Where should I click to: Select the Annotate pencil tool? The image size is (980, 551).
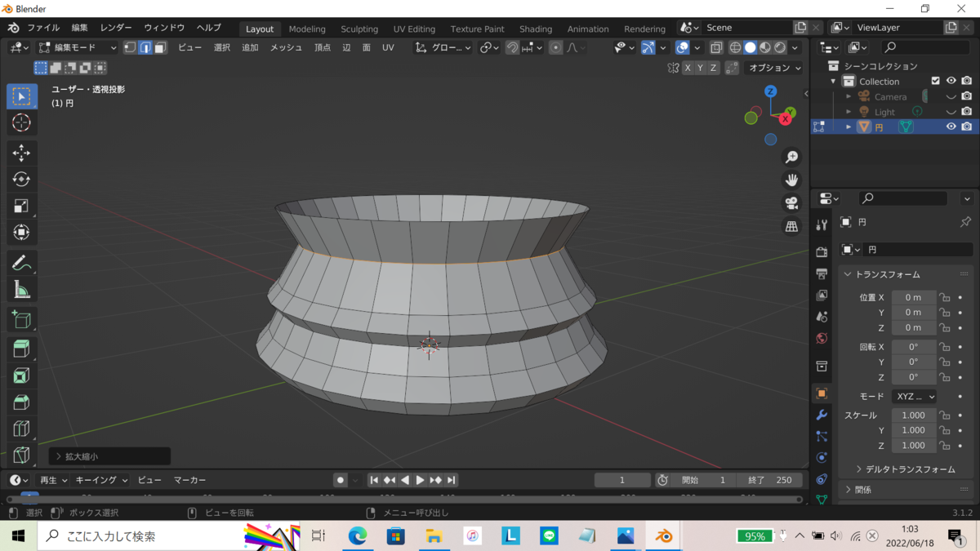[x=22, y=263]
